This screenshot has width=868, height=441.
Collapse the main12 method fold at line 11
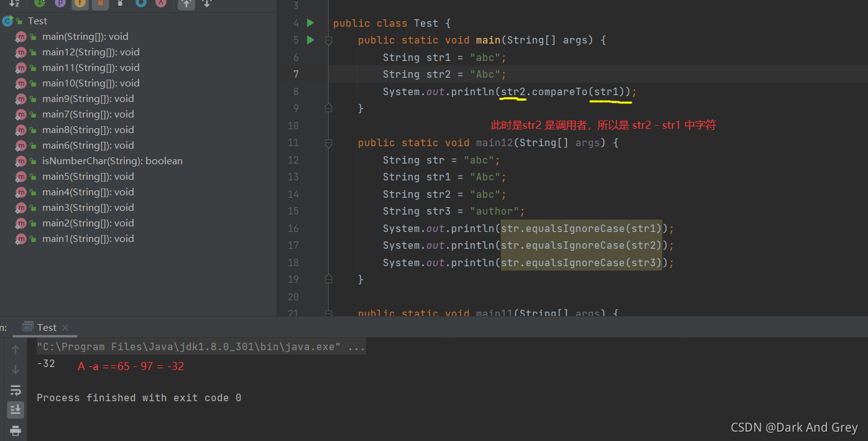tap(328, 143)
